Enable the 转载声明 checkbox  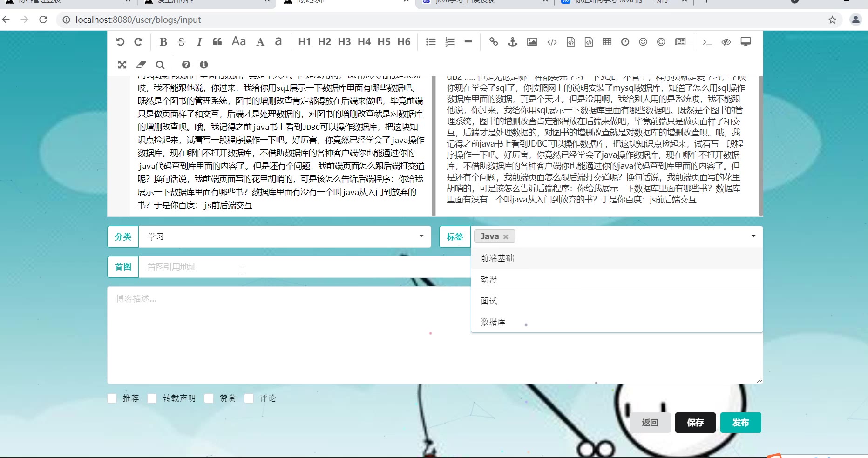[x=152, y=398]
